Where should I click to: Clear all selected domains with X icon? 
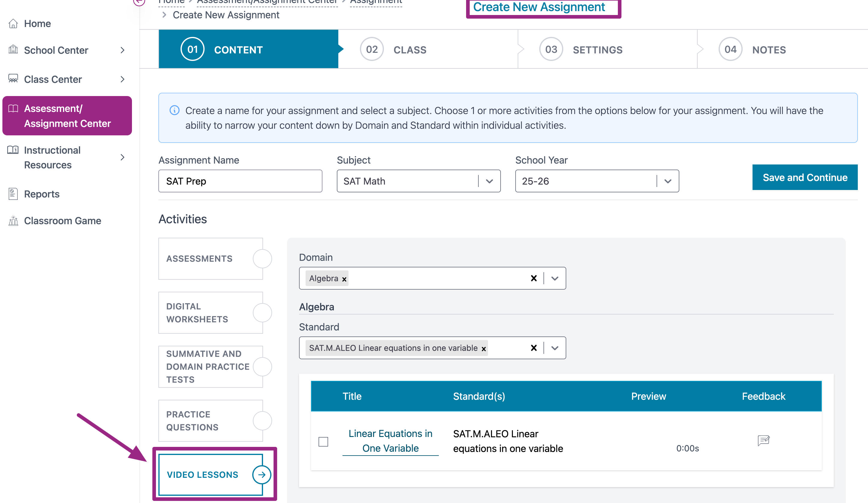[x=534, y=278]
